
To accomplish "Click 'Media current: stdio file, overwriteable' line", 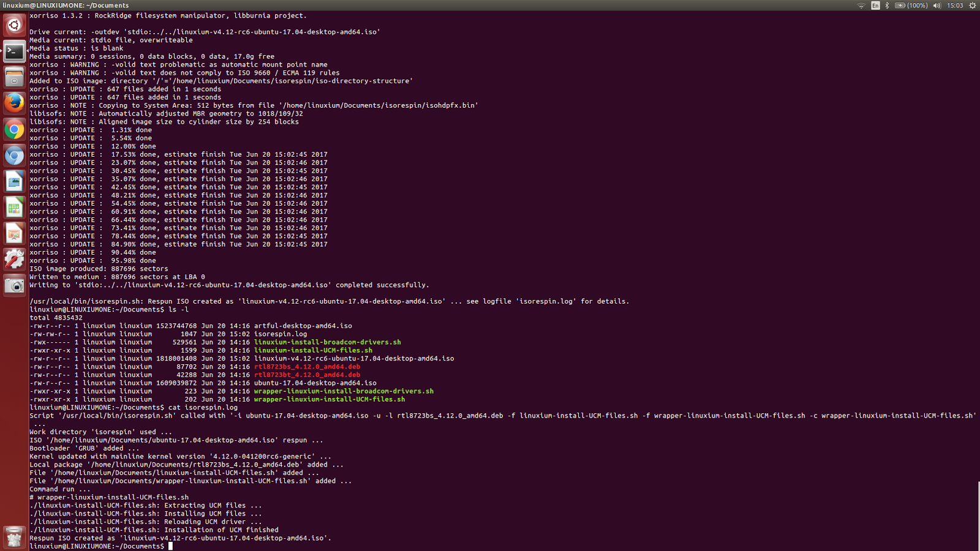I will (x=111, y=40).
